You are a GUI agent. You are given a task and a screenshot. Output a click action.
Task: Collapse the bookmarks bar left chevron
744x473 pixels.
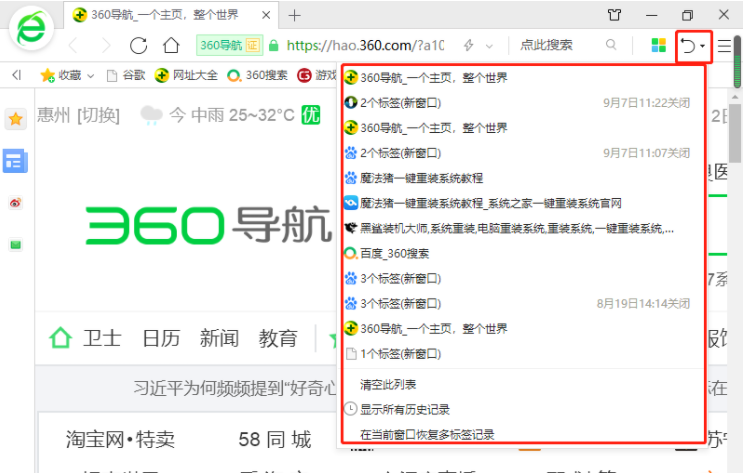[x=17, y=75]
